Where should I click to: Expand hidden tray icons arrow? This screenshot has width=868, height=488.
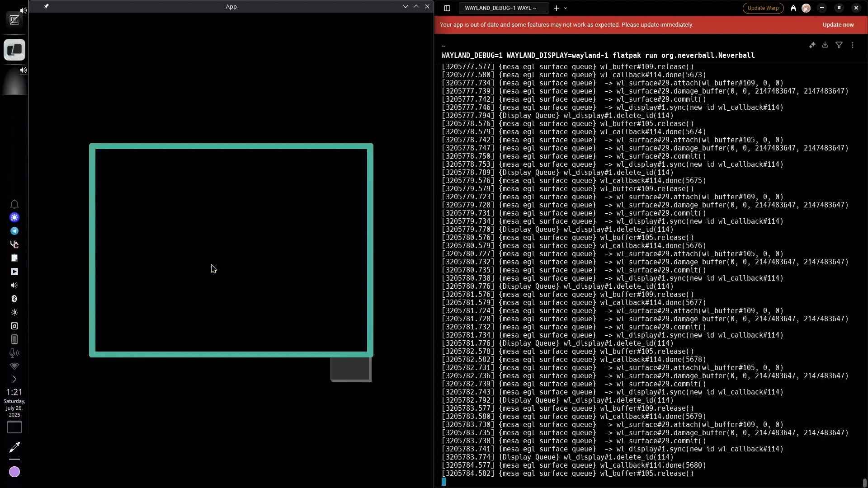14,379
